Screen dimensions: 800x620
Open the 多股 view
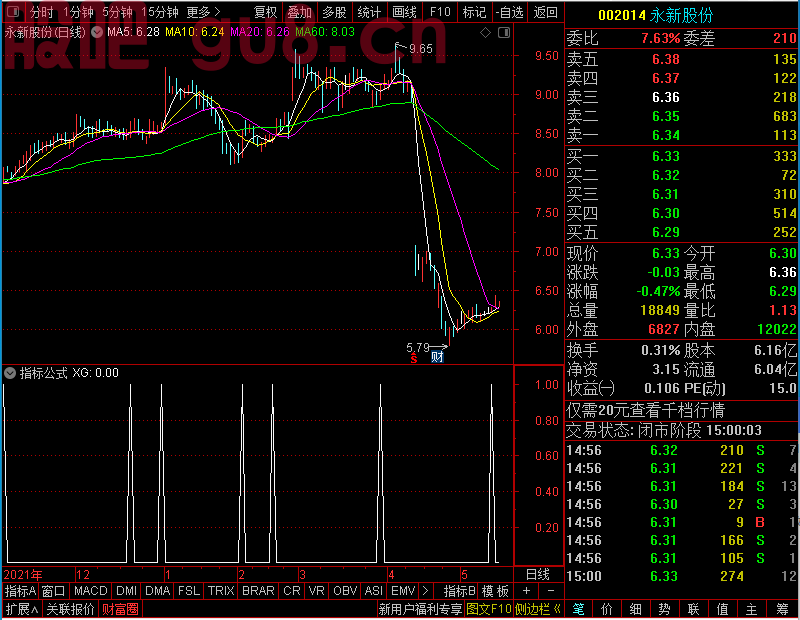pyautogui.click(x=335, y=12)
